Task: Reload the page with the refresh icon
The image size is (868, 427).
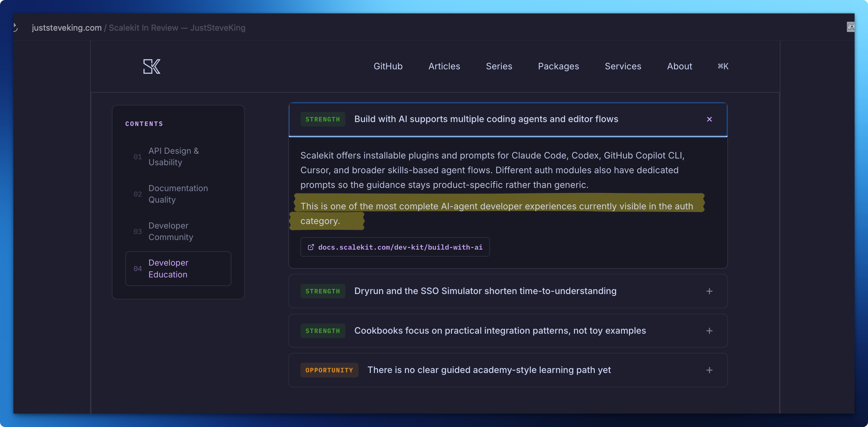Action: pos(15,27)
